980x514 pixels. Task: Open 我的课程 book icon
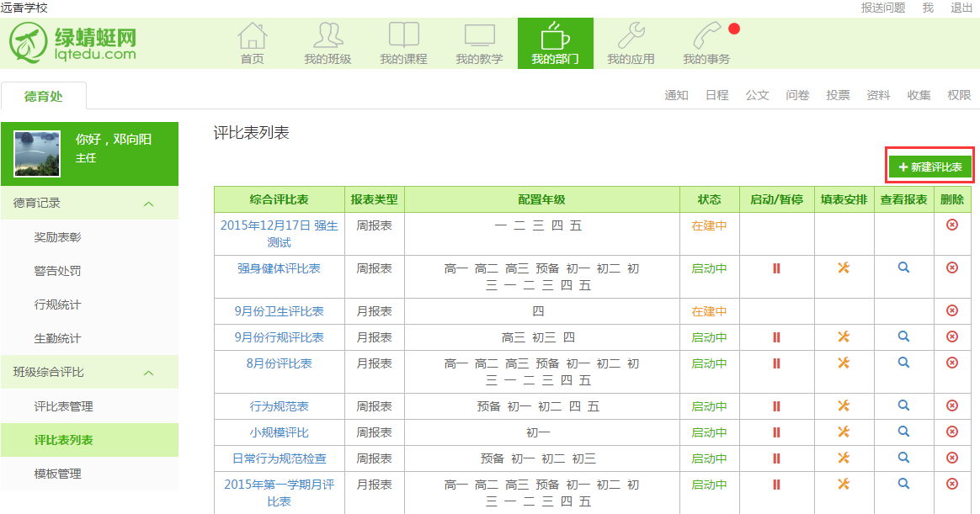403,37
